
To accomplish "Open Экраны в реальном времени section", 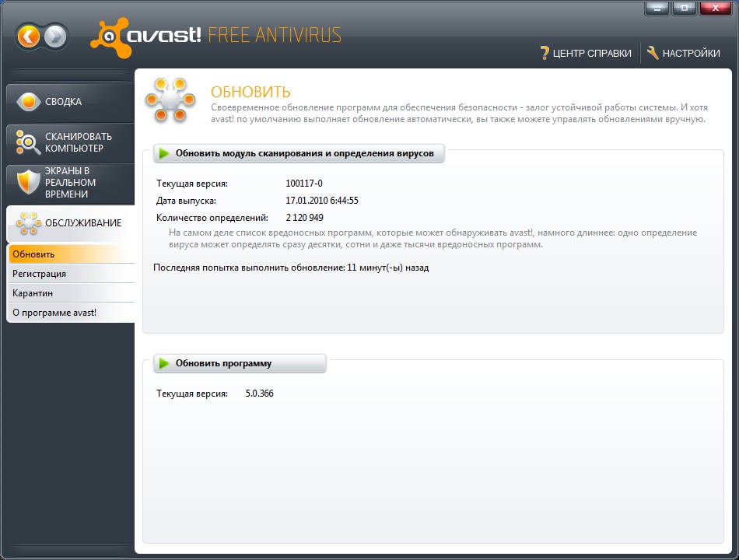I will (71, 183).
